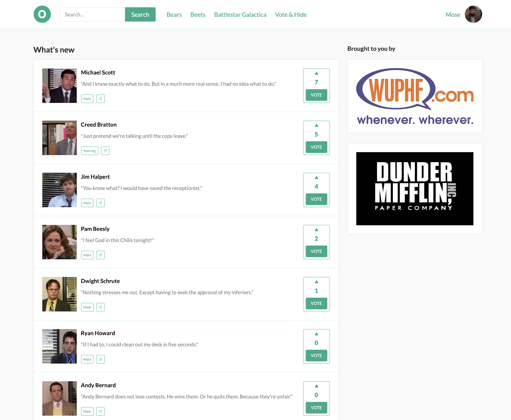This screenshot has width=511, height=420.
Task: Vote for Creed Bratton
Action: point(317,147)
